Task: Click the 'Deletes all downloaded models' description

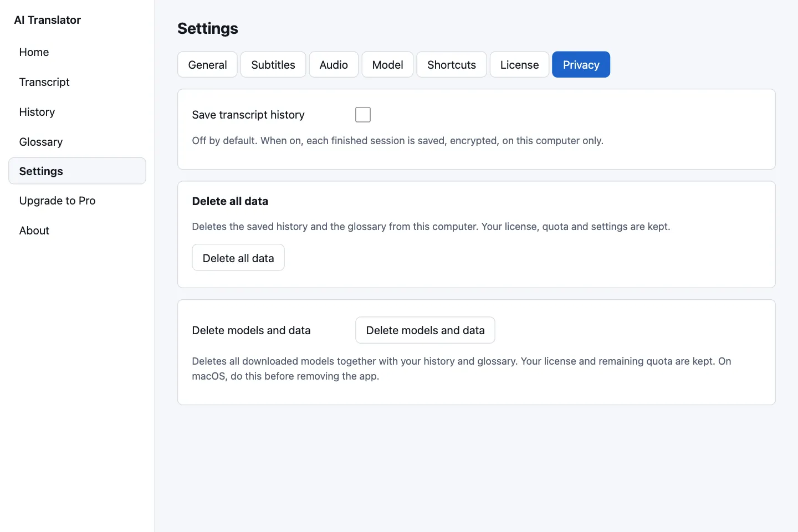Action: [x=462, y=369]
